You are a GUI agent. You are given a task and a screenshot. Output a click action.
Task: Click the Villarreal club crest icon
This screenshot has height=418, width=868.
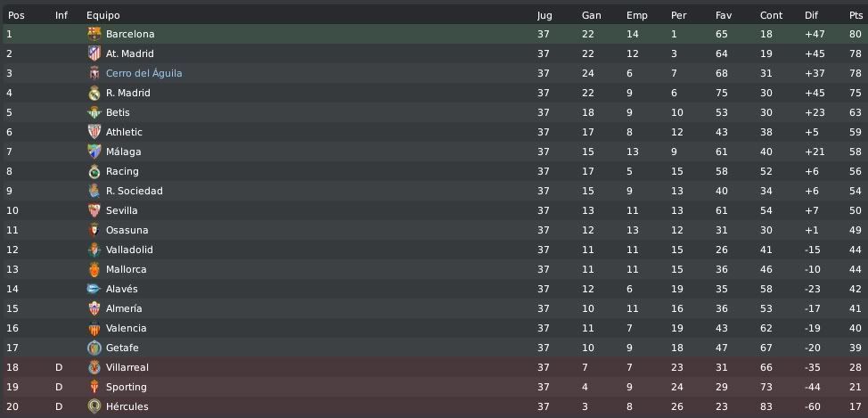point(94,367)
